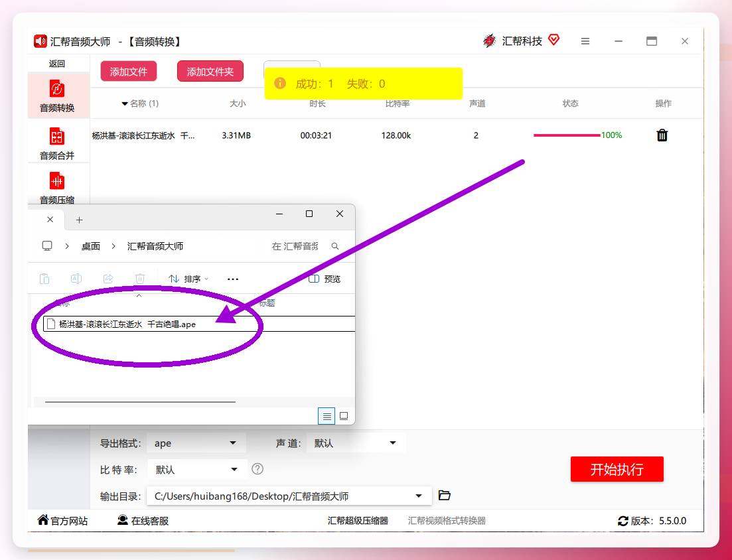Switch Explorer to large thumbnails view
The width and height of the screenshot is (732, 560).
coord(344,416)
